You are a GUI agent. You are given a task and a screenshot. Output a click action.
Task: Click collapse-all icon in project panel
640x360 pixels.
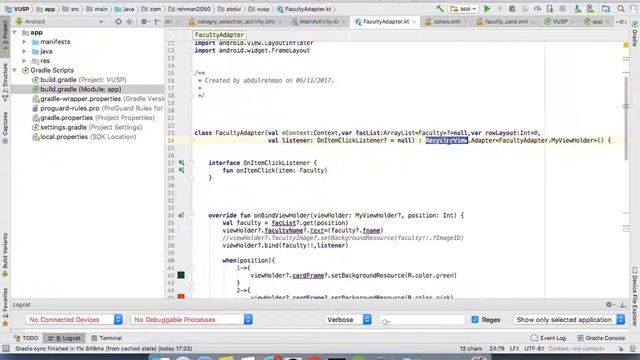point(129,21)
